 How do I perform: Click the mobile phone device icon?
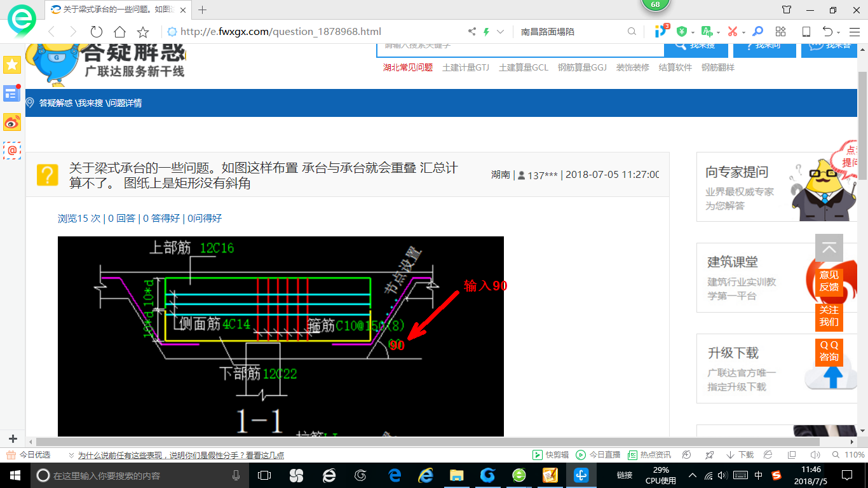tap(806, 32)
